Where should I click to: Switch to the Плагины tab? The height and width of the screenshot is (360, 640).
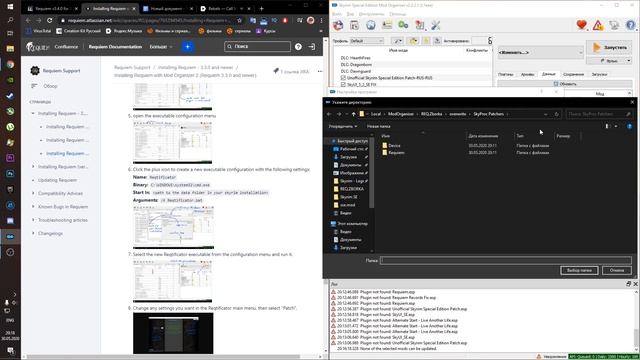[x=506, y=74]
